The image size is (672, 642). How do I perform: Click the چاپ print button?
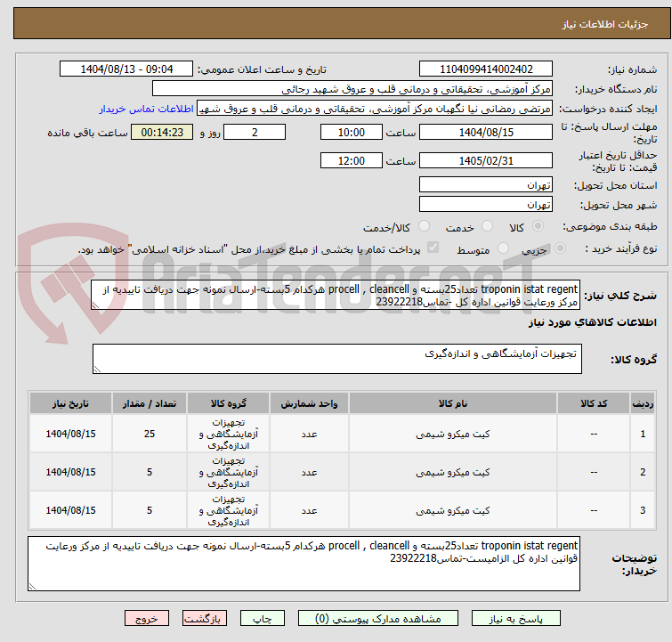pos(263,619)
